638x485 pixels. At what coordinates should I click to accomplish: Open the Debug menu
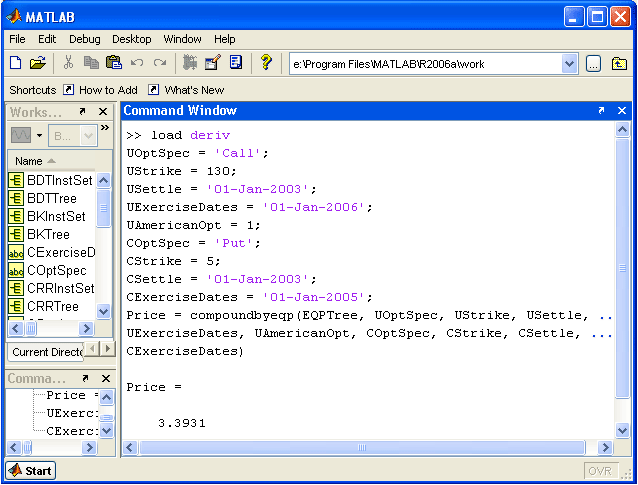pos(85,39)
